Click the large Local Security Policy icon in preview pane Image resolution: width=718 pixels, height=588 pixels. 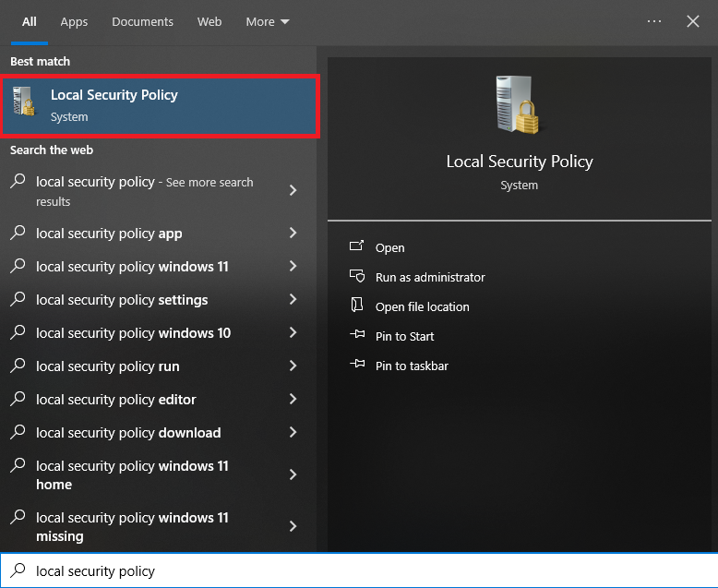click(x=518, y=105)
